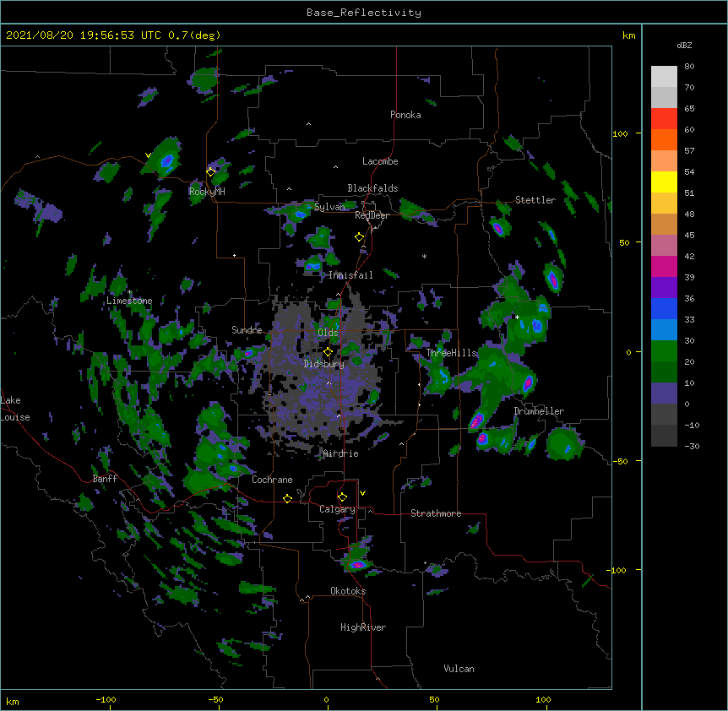Click the yellow V marker northeast of Calgary
Viewport: 728px width, 711px height.
click(x=362, y=493)
